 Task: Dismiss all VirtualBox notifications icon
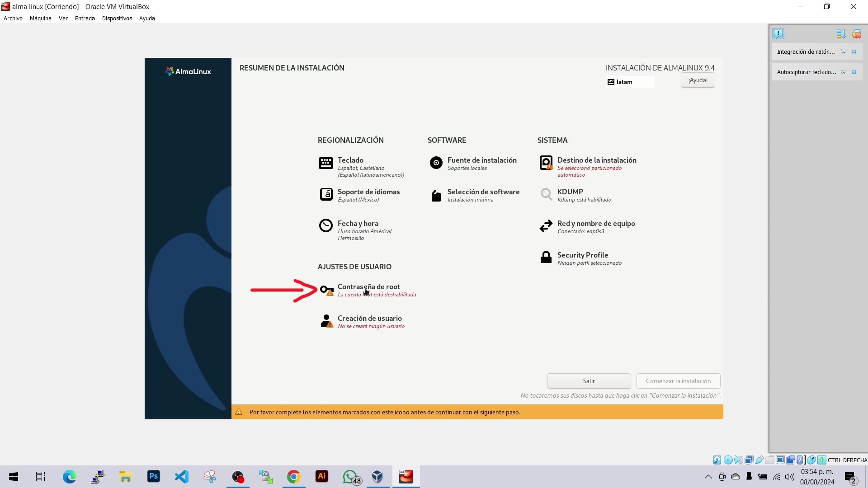point(857,34)
